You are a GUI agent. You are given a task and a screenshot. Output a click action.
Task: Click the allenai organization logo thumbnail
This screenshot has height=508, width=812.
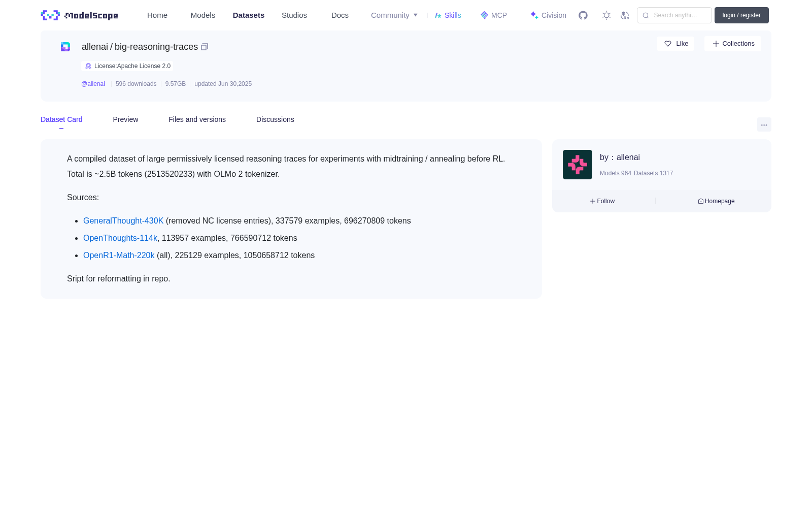coord(578,165)
